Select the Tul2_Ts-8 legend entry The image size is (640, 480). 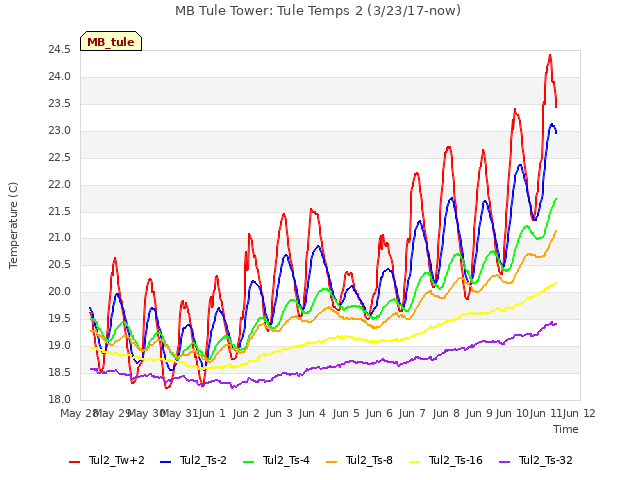pos(359,460)
